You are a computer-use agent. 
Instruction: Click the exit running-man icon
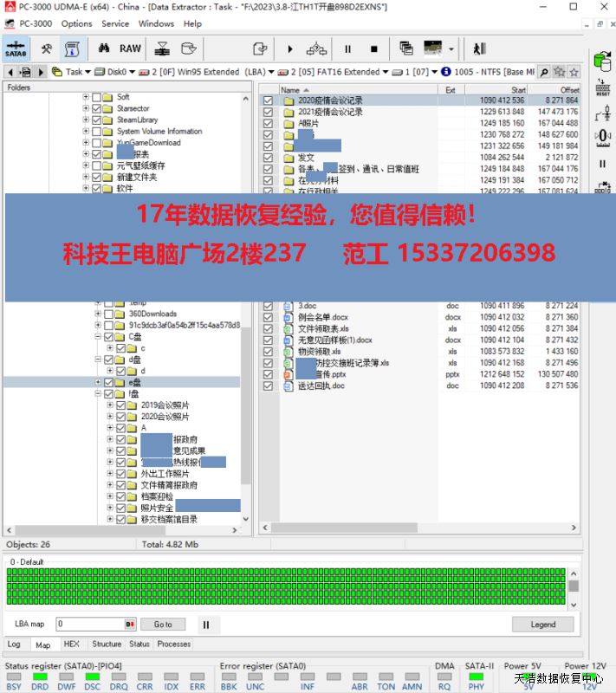(479, 49)
